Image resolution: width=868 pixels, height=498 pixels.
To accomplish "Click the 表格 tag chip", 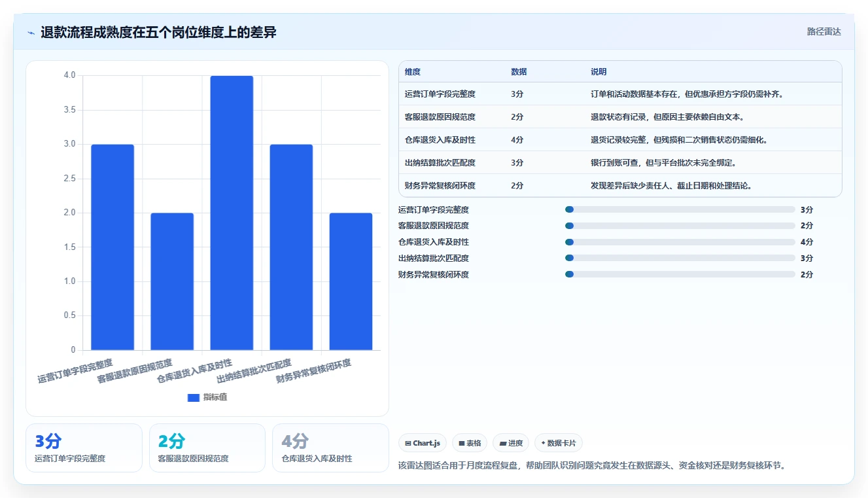I will (470, 443).
